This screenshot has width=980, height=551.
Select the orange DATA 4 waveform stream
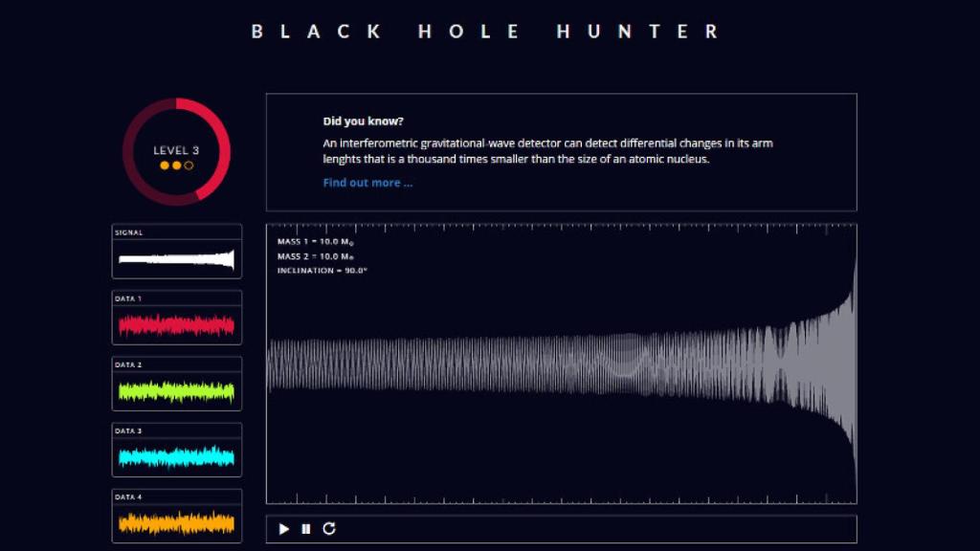click(x=176, y=523)
